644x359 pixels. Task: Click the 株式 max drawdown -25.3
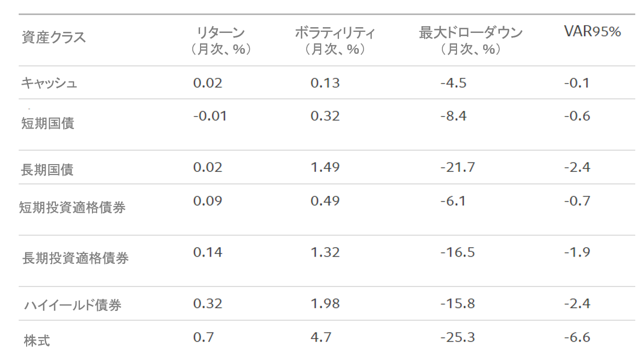point(458,337)
